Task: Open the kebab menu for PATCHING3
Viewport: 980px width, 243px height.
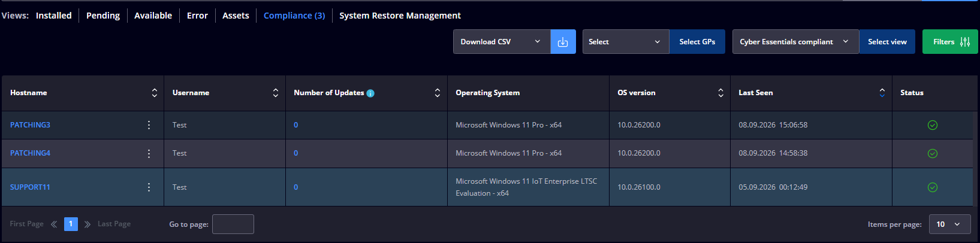Action: click(149, 125)
